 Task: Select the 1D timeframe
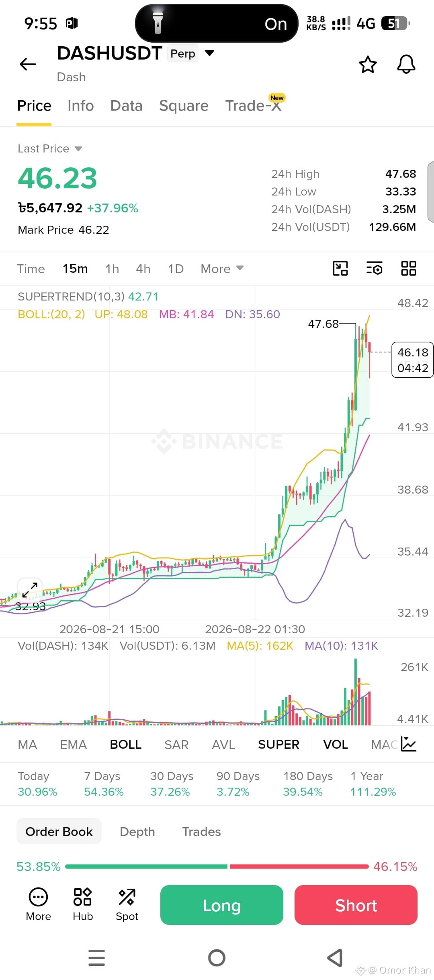tap(176, 269)
